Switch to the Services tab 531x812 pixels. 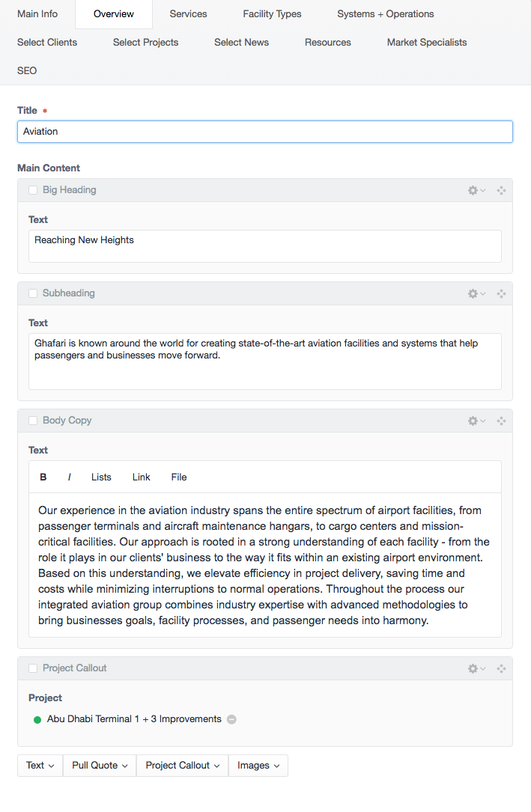coord(188,14)
